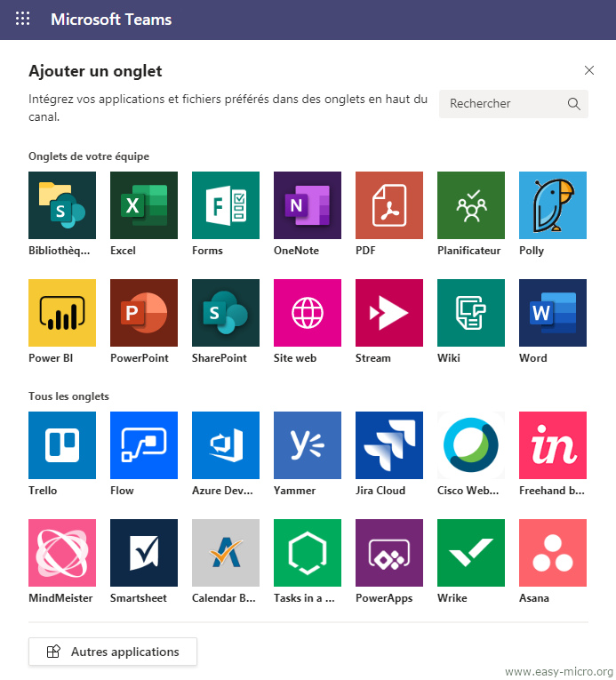Focus the Rechercher search field

pyautogui.click(x=514, y=104)
